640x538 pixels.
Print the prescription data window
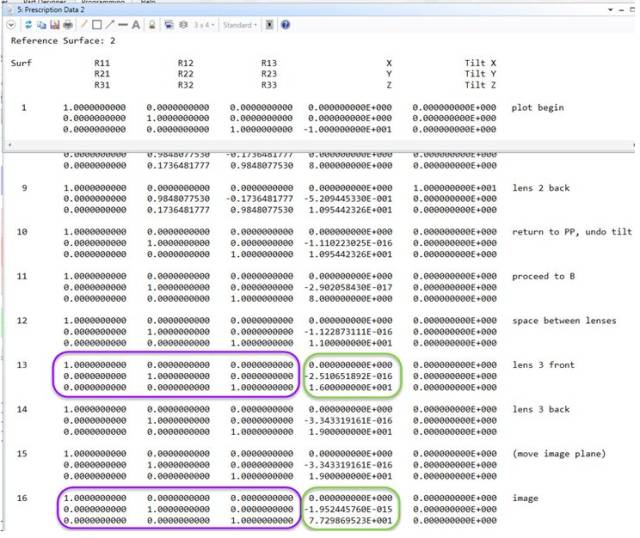click(x=68, y=24)
